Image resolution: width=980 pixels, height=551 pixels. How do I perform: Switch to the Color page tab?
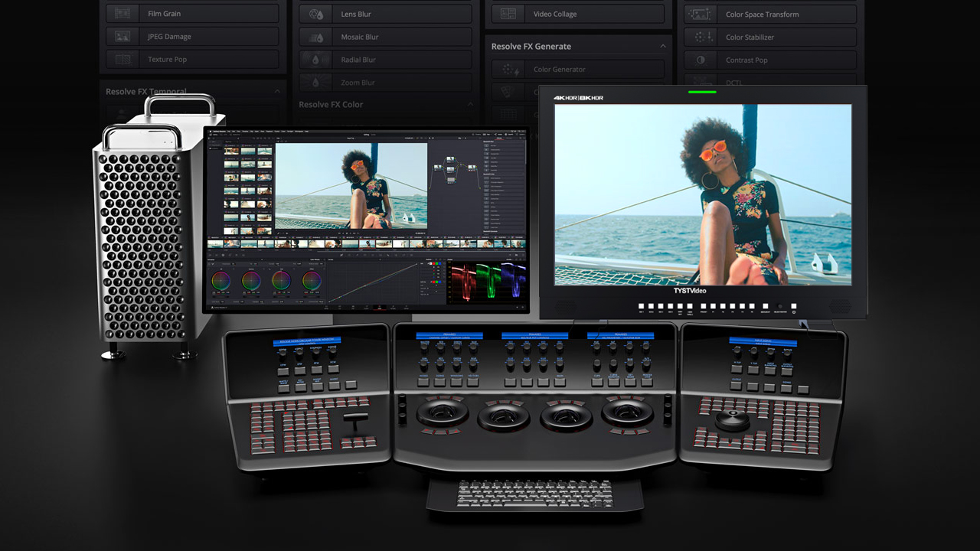point(379,308)
